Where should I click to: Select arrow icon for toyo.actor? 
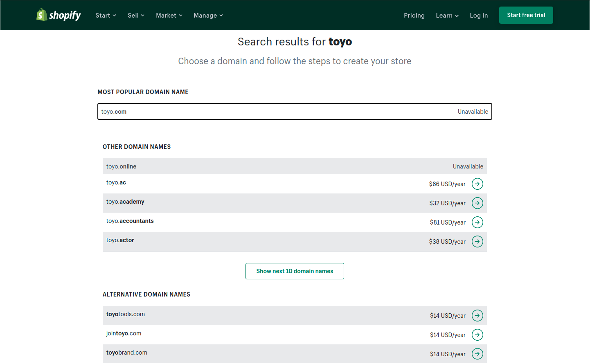pyautogui.click(x=477, y=242)
